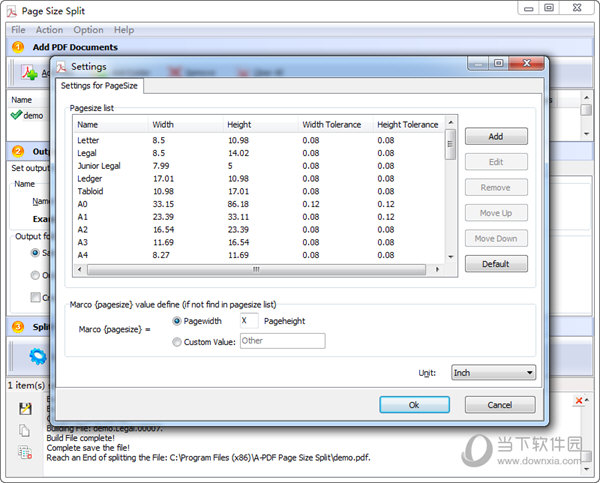This screenshot has width=600, height=483.
Task: Click the blue gear Split icon
Action: (x=38, y=356)
